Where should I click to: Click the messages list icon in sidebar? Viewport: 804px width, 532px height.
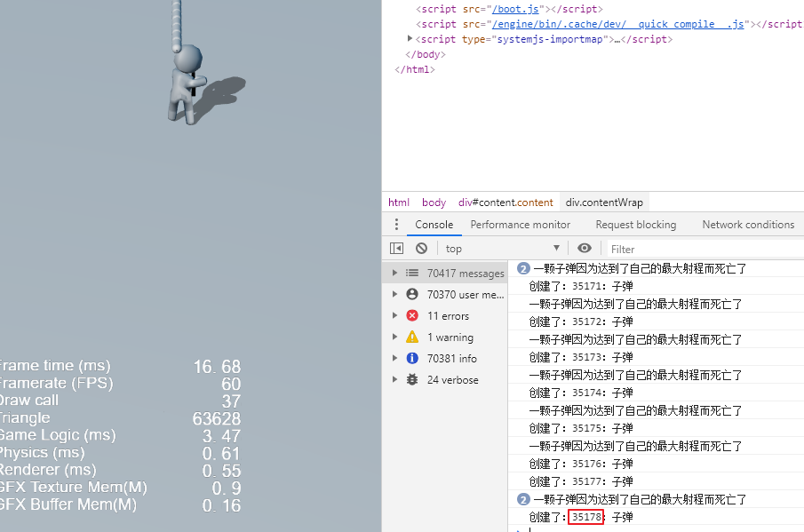tap(412, 274)
